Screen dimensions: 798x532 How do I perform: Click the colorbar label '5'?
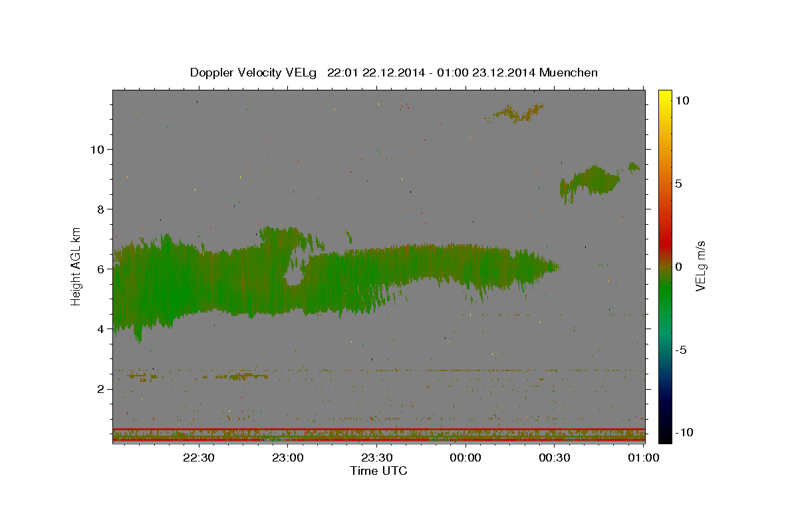point(678,183)
